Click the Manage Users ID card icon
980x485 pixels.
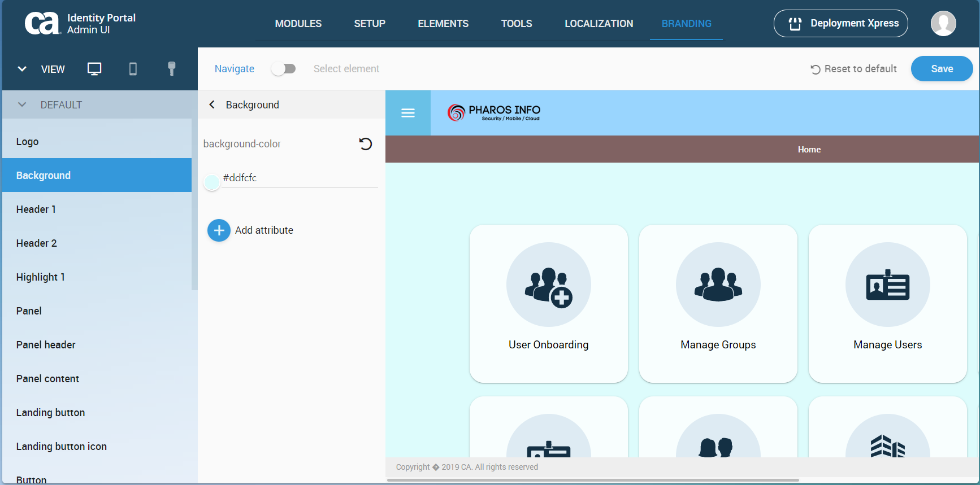(x=888, y=285)
